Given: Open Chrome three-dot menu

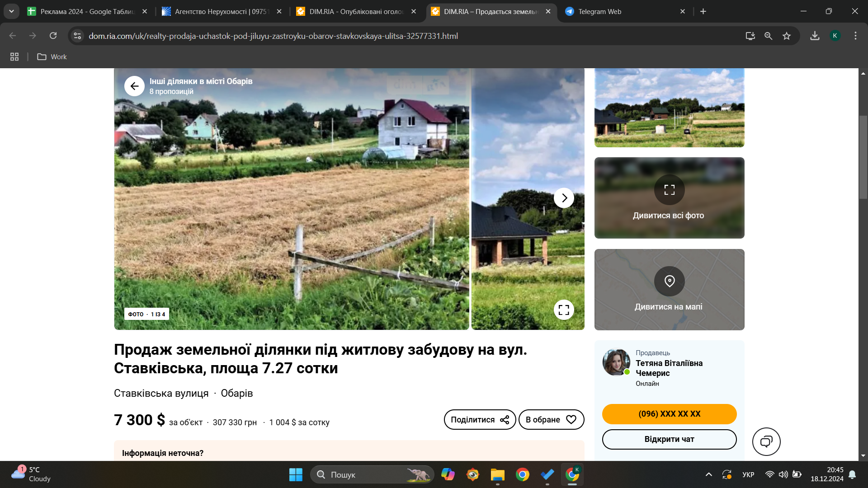Looking at the screenshot, I should pyautogui.click(x=855, y=36).
